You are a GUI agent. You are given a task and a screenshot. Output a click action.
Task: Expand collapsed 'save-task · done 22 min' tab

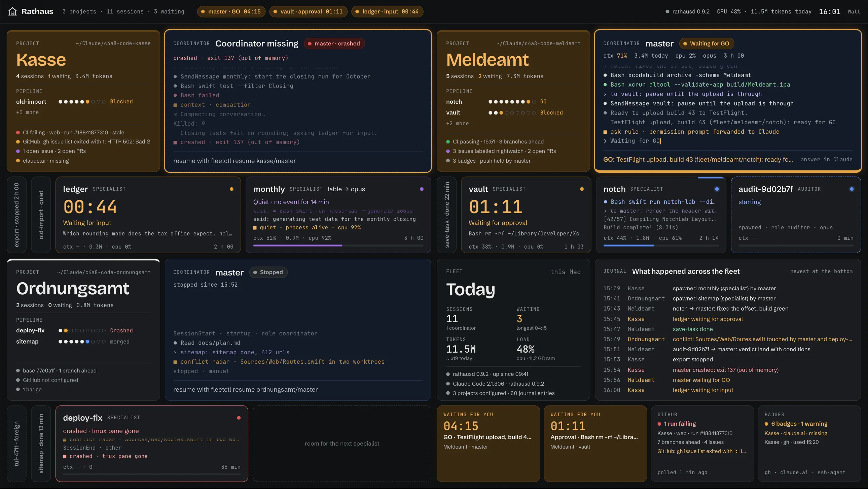(x=446, y=215)
